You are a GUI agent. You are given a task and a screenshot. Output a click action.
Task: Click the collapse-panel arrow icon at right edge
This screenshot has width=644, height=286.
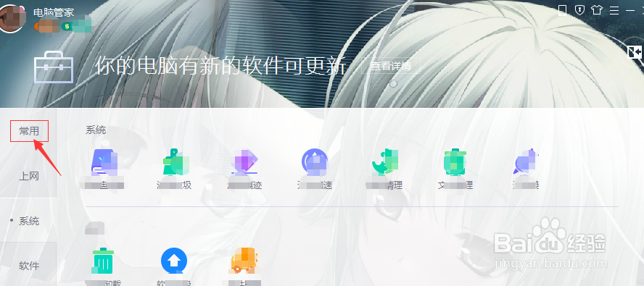[635, 53]
